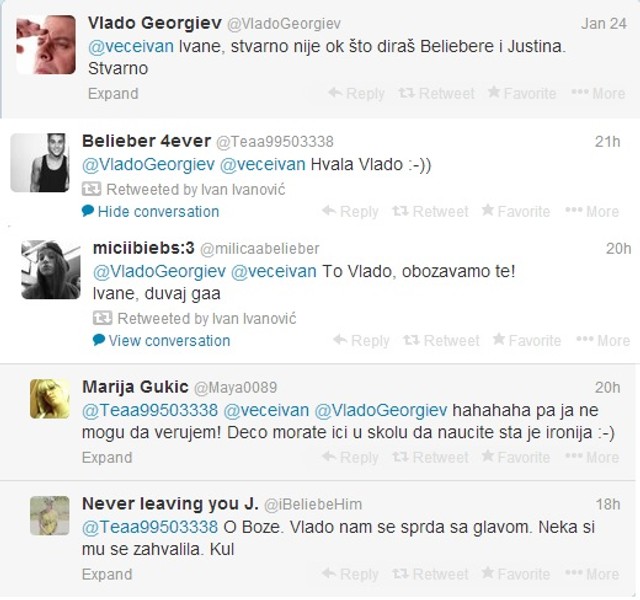Image resolution: width=640 pixels, height=600 pixels.
Task: Open More menu on Marija Gukic tweet
Action: (x=592, y=457)
